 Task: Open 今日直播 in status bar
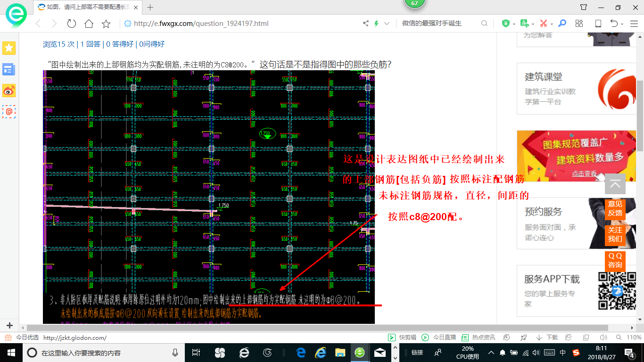coord(439,337)
